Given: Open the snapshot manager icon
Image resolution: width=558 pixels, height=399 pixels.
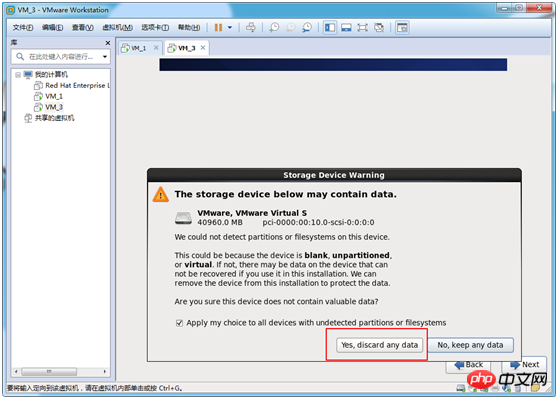Looking at the screenshot, I should click(x=307, y=27).
